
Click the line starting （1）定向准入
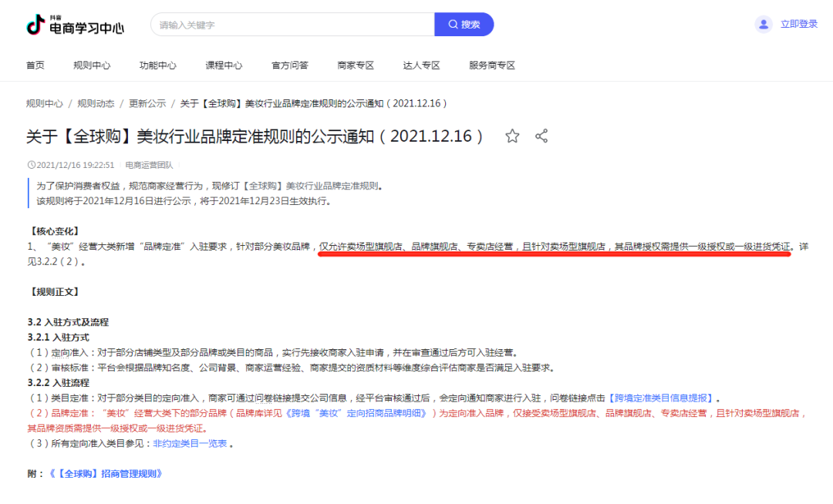point(273,352)
